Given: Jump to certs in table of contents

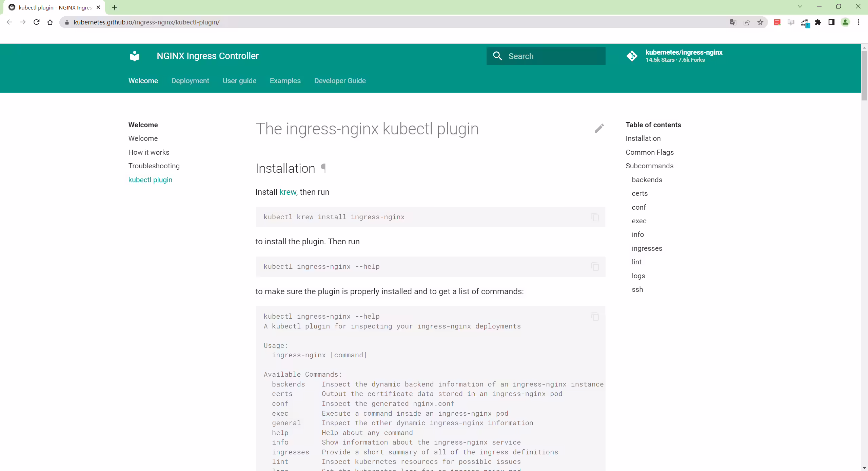Looking at the screenshot, I should (639, 193).
